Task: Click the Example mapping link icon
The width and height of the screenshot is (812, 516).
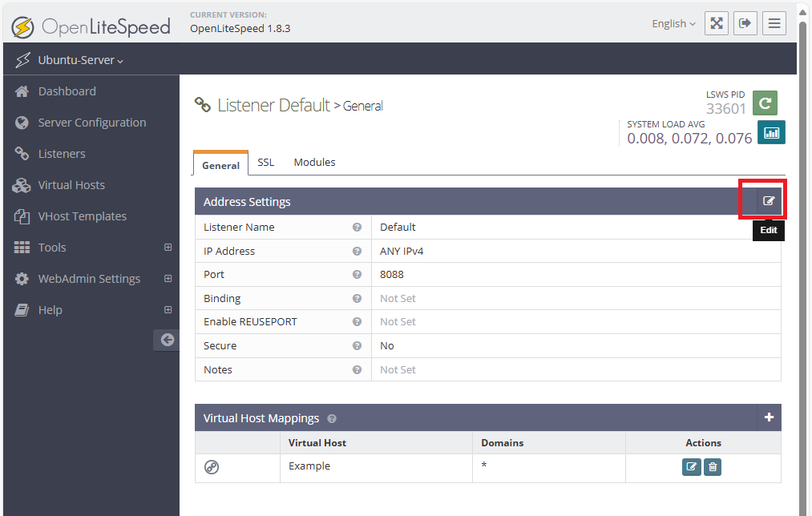Action: (212, 467)
